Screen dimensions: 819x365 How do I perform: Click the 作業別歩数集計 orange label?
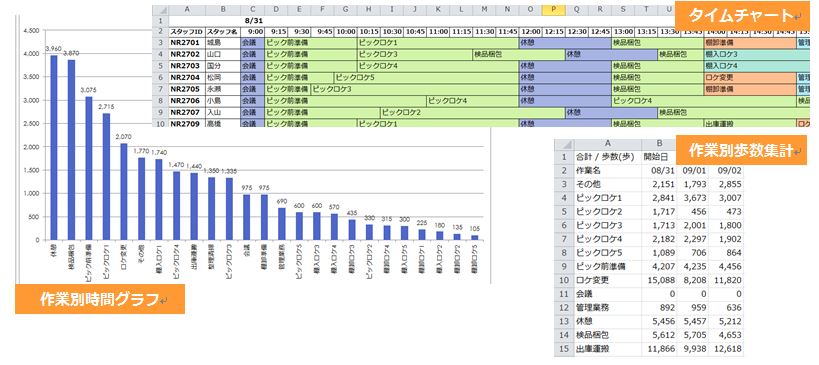[x=742, y=150]
